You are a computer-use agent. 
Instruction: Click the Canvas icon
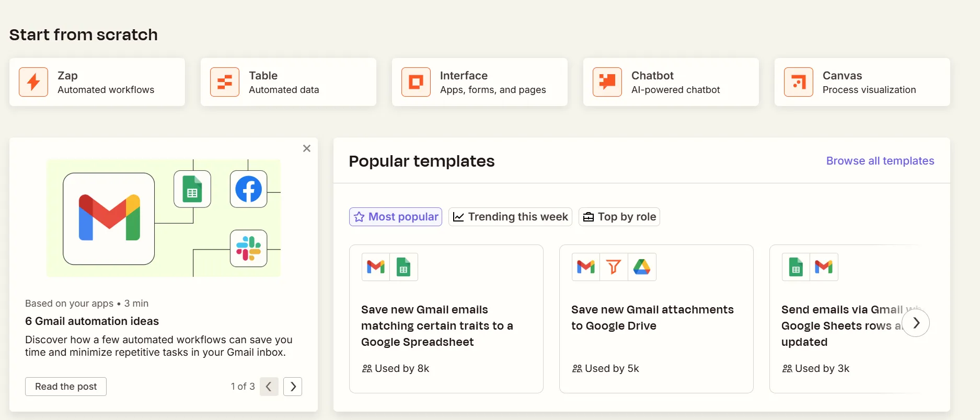[799, 82]
